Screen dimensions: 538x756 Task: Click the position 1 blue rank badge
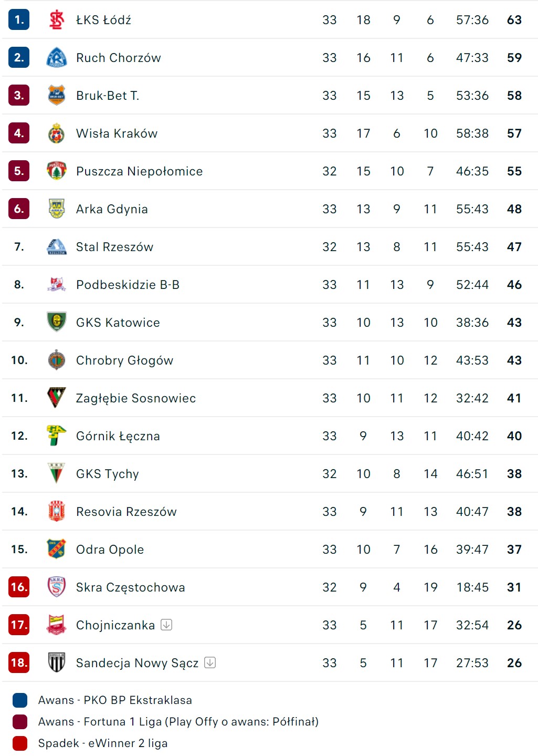pyautogui.click(x=19, y=20)
